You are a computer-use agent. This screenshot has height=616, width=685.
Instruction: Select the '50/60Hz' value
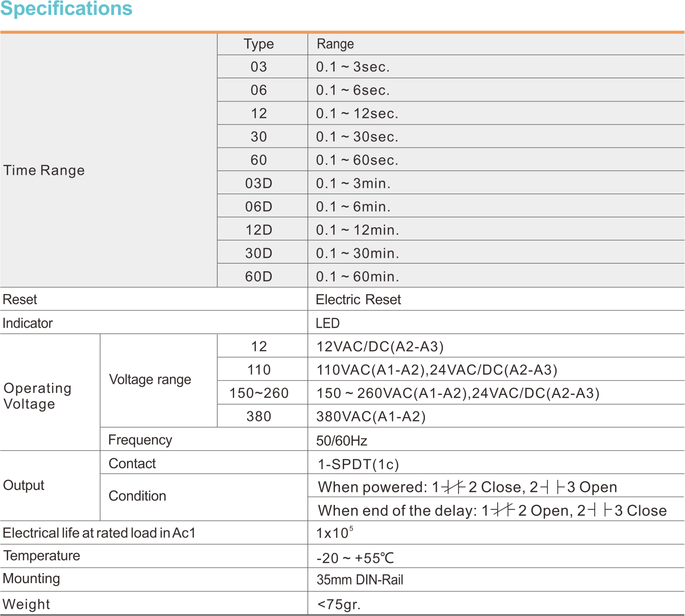tap(342, 441)
